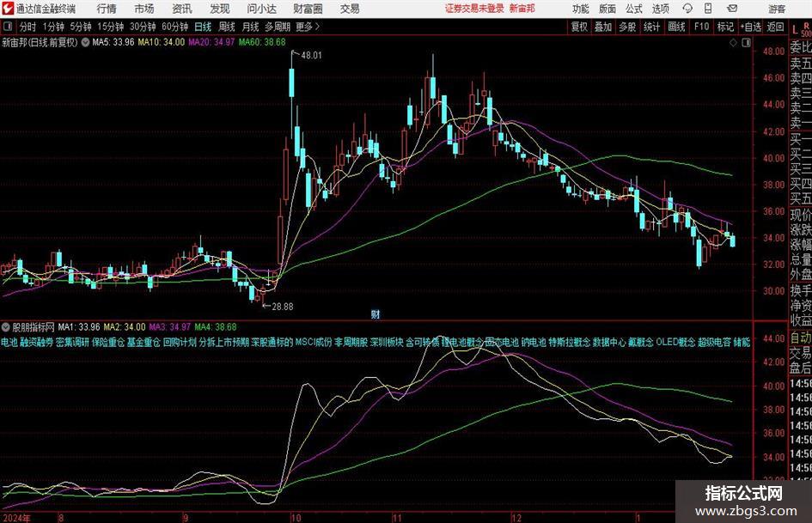Click the 钠电池 concept tag
This screenshot has height=523, width=812.
tap(534, 342)
